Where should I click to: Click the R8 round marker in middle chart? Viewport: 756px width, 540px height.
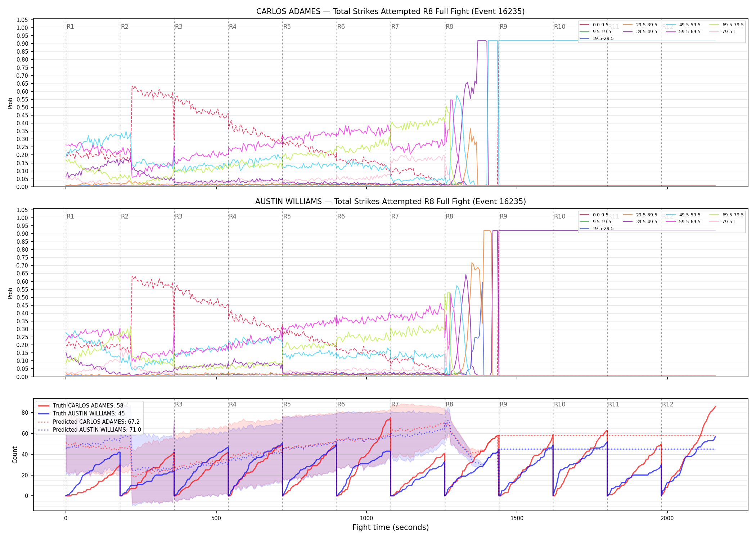click(x=449, y=216)
